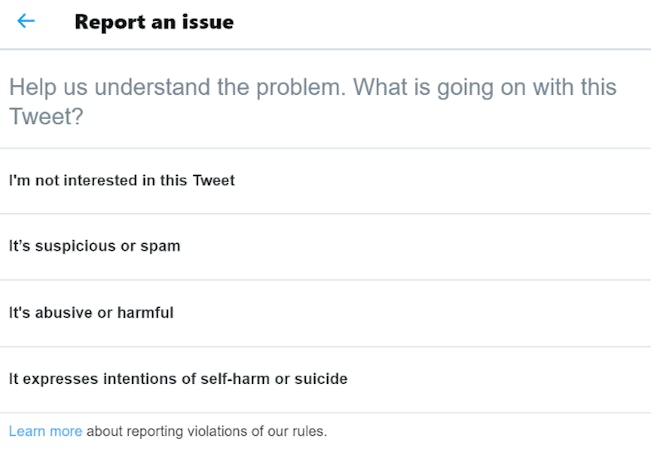Image resolution: width=651 pixels, height=460 pixels.
Task: Learn more about reporting rule violations
Action: coord(45,432)
